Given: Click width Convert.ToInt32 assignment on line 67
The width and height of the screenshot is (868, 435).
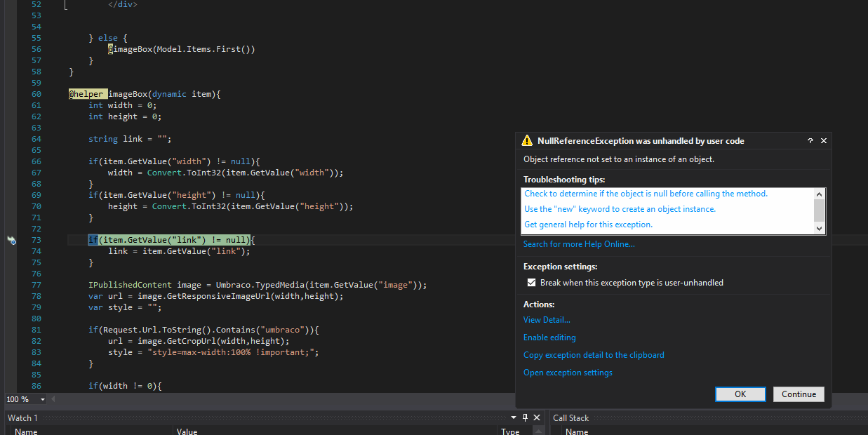Looking at the screenshot, I should (x=226, y=173).
